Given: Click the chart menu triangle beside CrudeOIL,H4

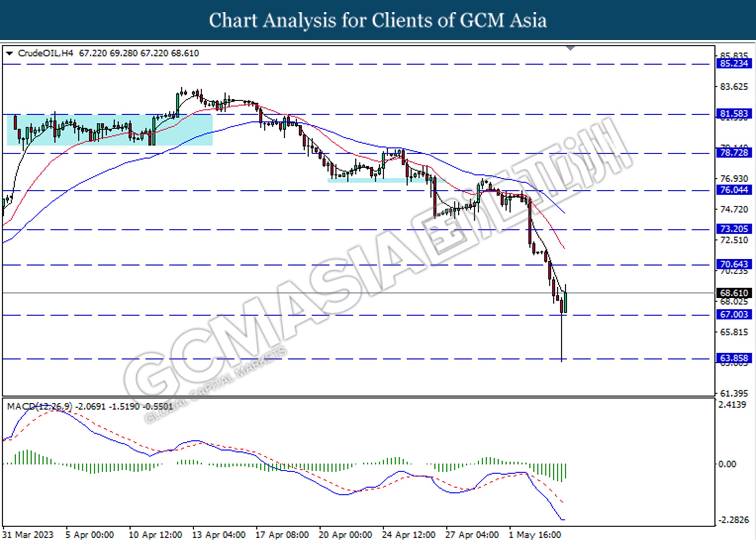Looking at the screenshot, I should click(x=9, y=53).
